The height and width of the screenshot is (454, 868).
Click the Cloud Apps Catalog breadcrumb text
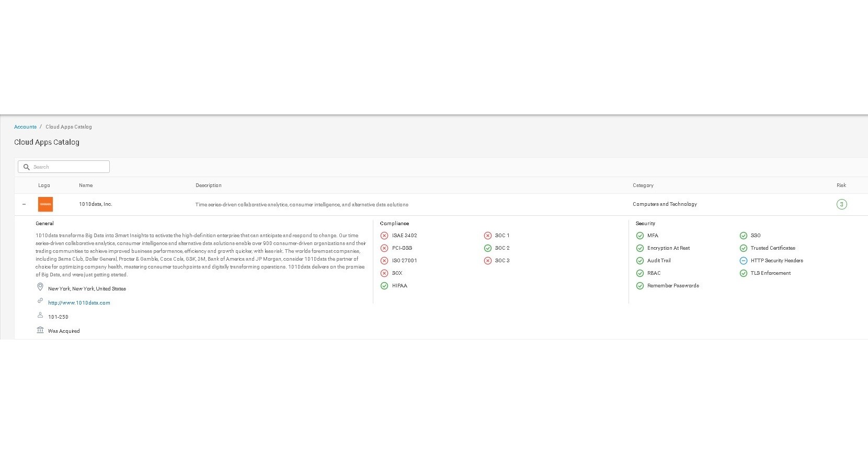pyautogui.click(x=68, y=127)
